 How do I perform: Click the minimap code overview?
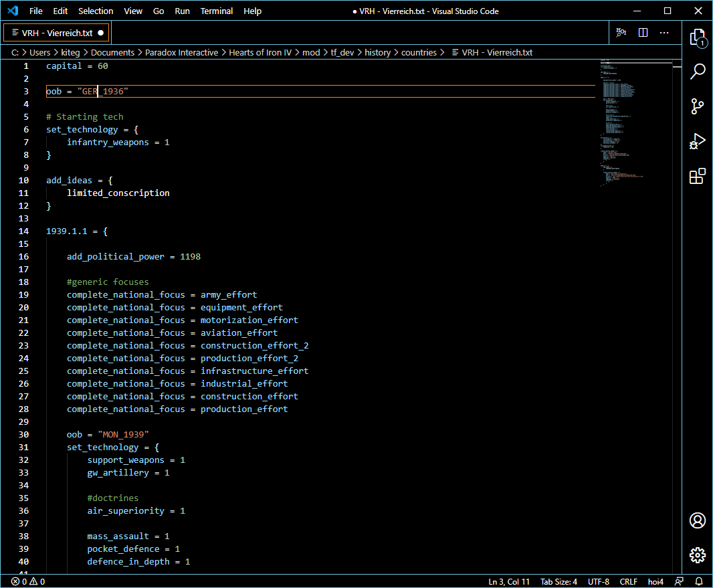(x=622, y=120)
